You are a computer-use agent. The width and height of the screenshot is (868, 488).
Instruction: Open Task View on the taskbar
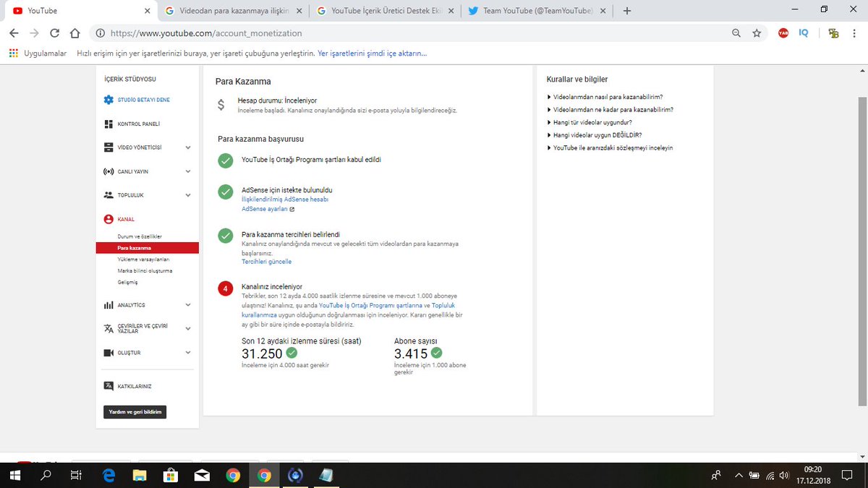click(75, 475)
